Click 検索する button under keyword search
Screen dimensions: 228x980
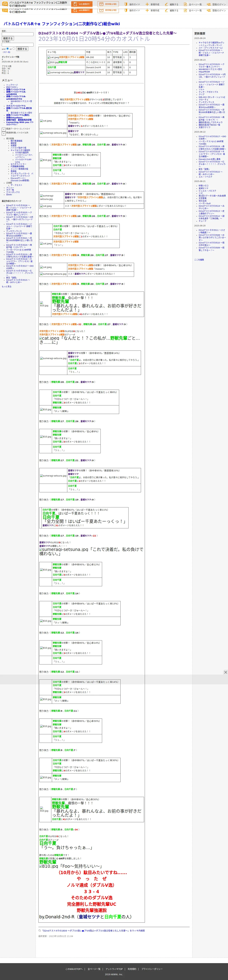coord(8,38)
